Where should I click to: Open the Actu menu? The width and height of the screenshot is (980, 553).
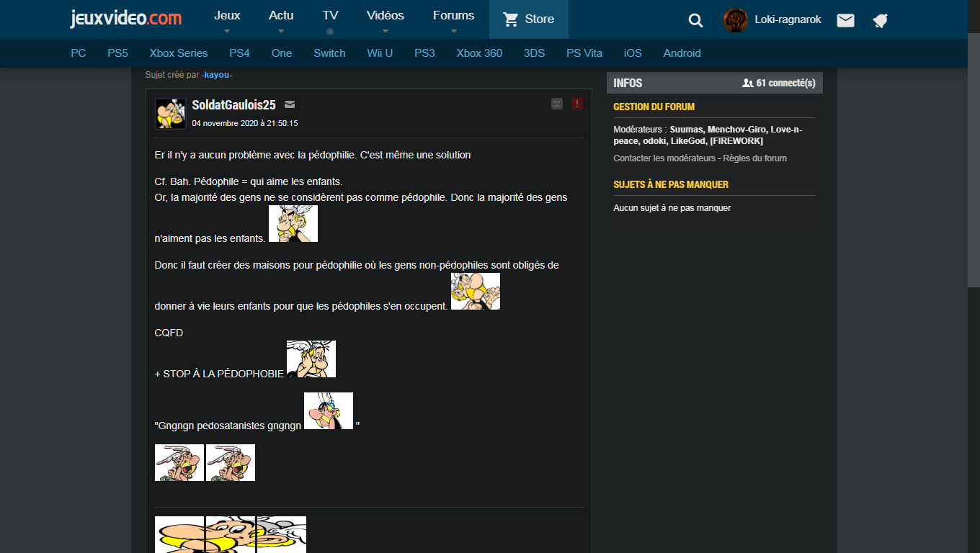281,15
